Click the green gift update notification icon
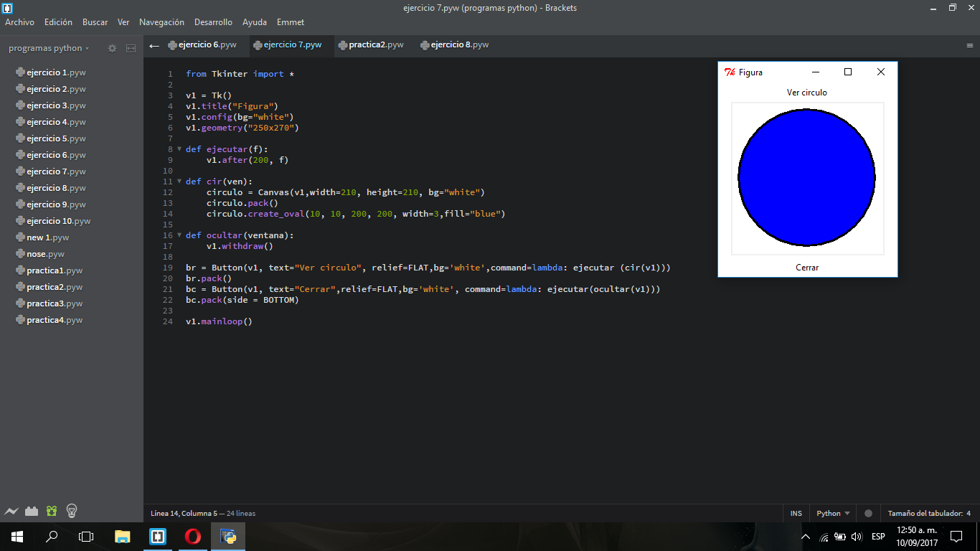980x551 pixels. coord(50,510)
